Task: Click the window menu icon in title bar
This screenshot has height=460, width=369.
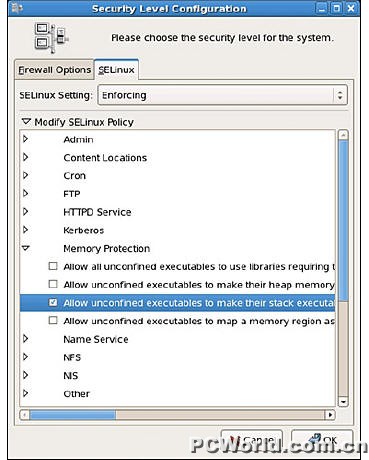Action: pyautogui.click(x=17, y=8)
